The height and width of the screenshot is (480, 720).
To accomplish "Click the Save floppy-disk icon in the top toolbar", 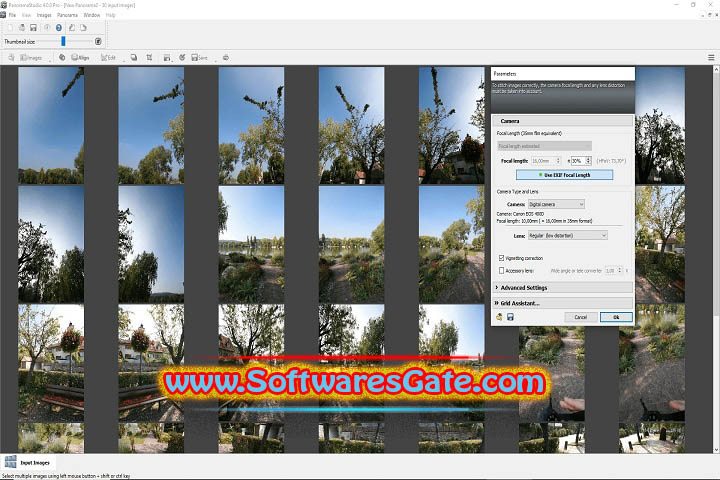I will click(x=33, y=28).
